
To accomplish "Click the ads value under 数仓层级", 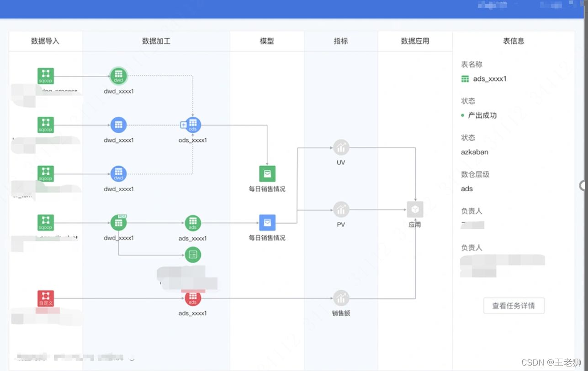I will coord(467,188).
